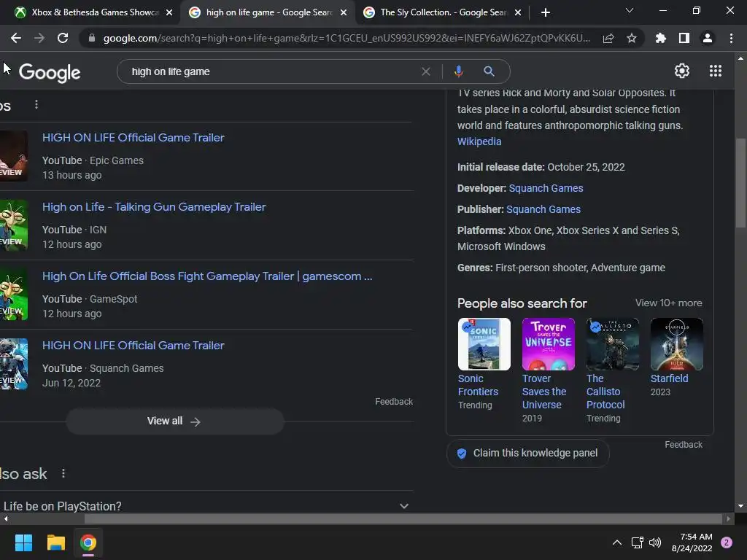Toggle the Chrome side panel
This screenshot has width=747, height=560.
tap(684, 38)
